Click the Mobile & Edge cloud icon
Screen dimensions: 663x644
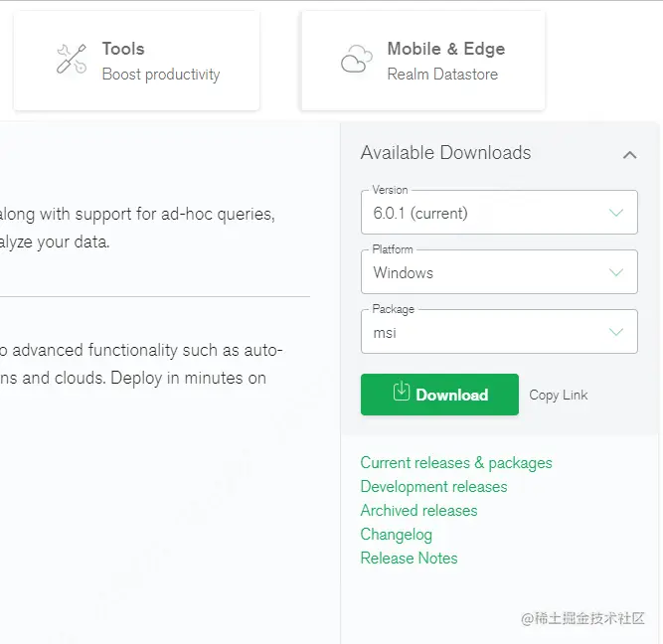pos(356,61)
